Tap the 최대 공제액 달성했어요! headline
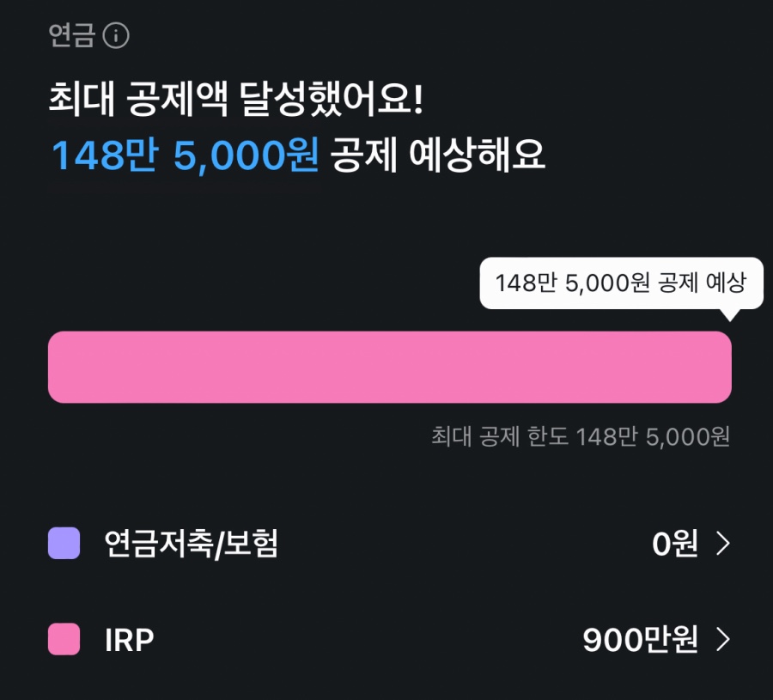773x700 pixels. coord(236,102)
